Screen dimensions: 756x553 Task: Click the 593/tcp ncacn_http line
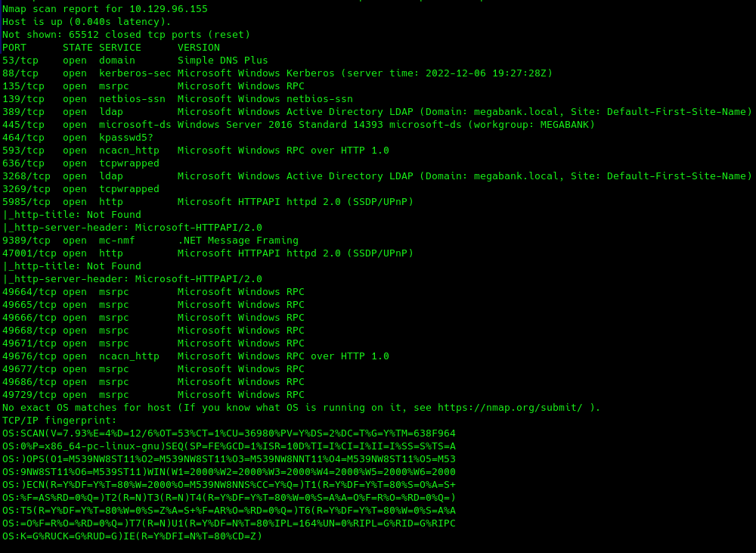tap(196, 151)
